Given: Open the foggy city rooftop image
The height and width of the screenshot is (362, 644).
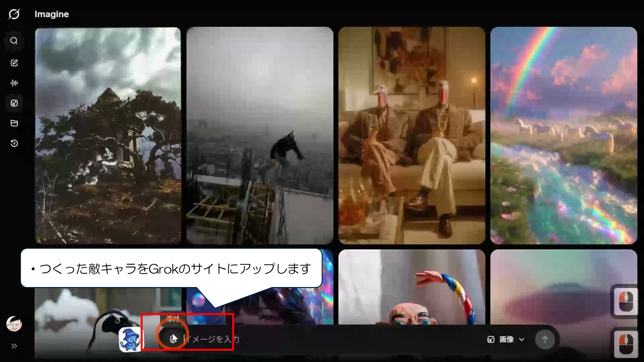Looking at the screenshot, I should point(260,135).
